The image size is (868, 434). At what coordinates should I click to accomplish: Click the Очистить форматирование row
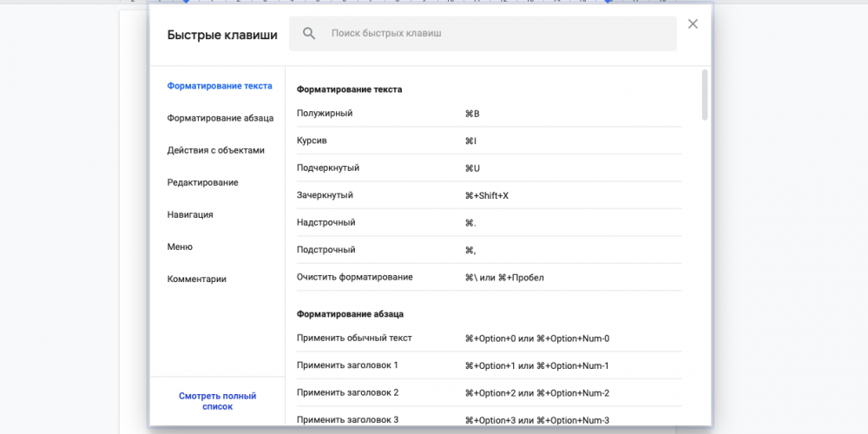tap(489, 277)
